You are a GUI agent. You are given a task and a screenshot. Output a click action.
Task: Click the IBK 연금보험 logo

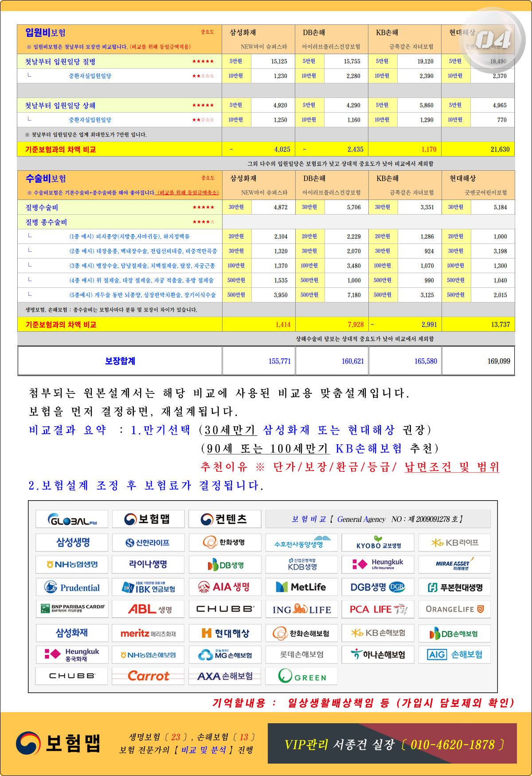click(148, 587)
